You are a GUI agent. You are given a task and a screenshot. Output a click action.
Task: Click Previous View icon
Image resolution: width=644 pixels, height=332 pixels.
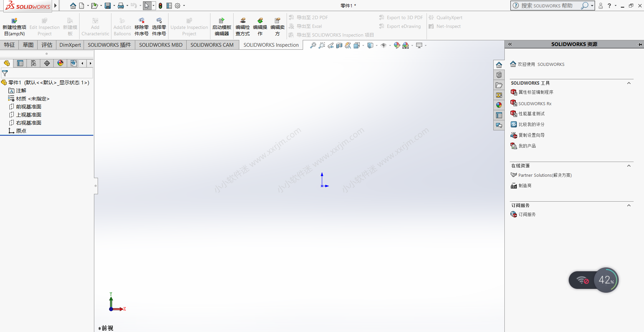coord(331,45)
